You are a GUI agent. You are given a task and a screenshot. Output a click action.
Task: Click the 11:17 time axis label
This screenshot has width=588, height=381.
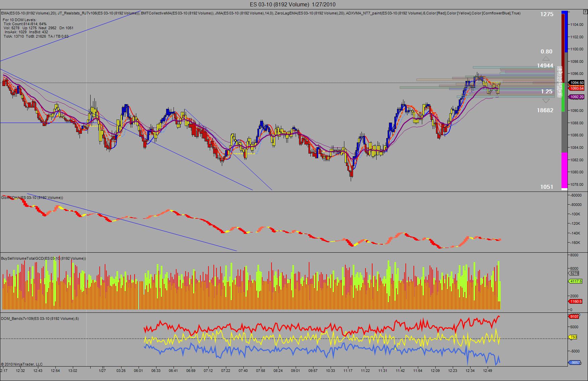[348, 371]
